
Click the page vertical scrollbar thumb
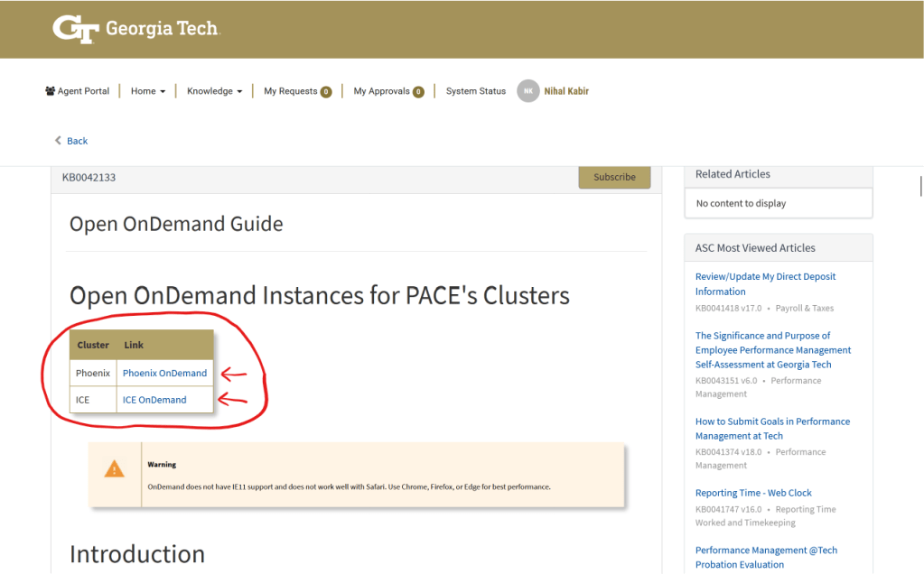[920, 185]
